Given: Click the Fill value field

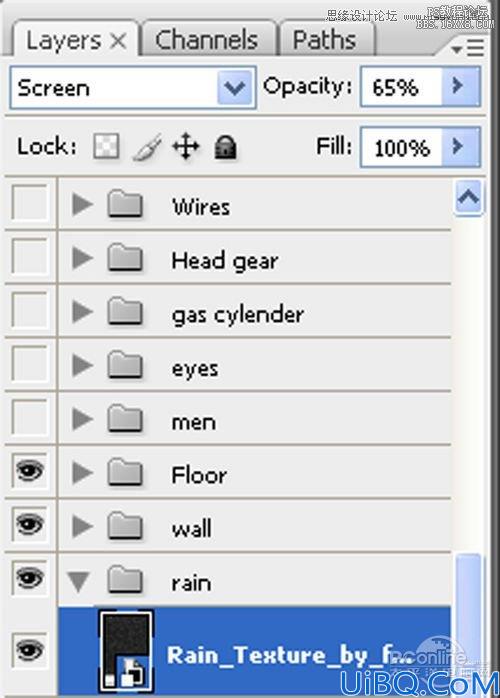Looking at the screenshot, I should (402, 147).
